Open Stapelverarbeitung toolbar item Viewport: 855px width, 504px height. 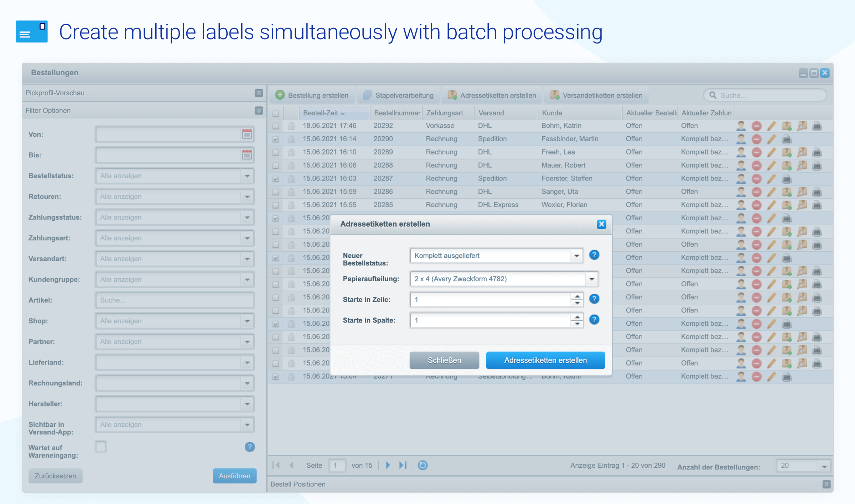pos(398,95)
